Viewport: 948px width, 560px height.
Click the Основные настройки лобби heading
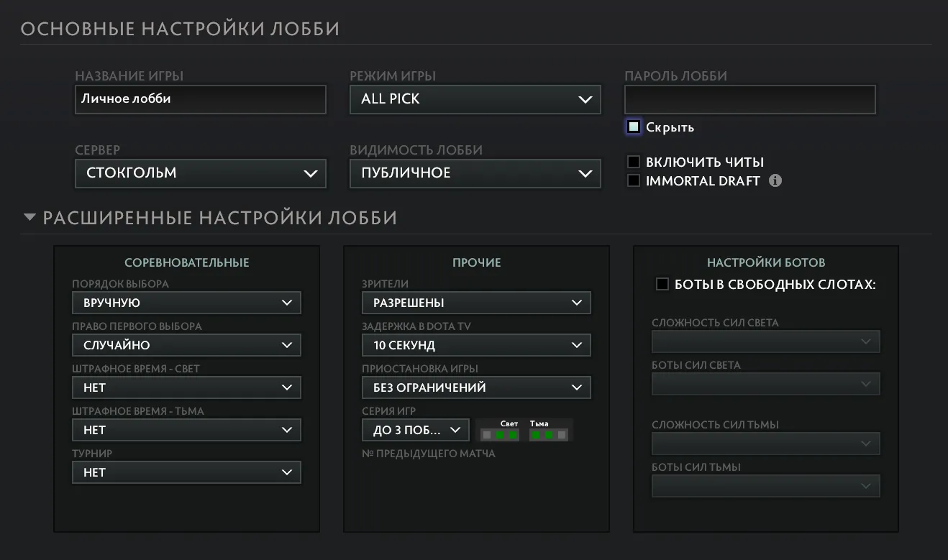180,29
